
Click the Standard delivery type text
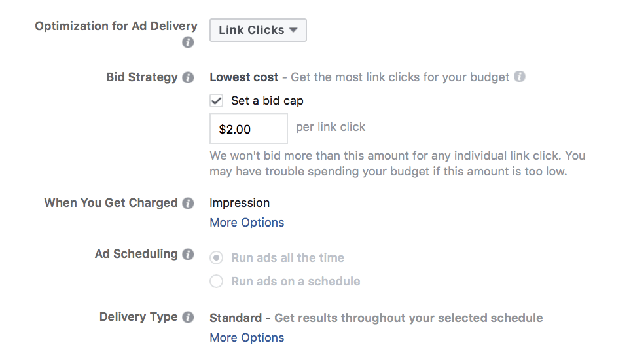tap(236, 318)
